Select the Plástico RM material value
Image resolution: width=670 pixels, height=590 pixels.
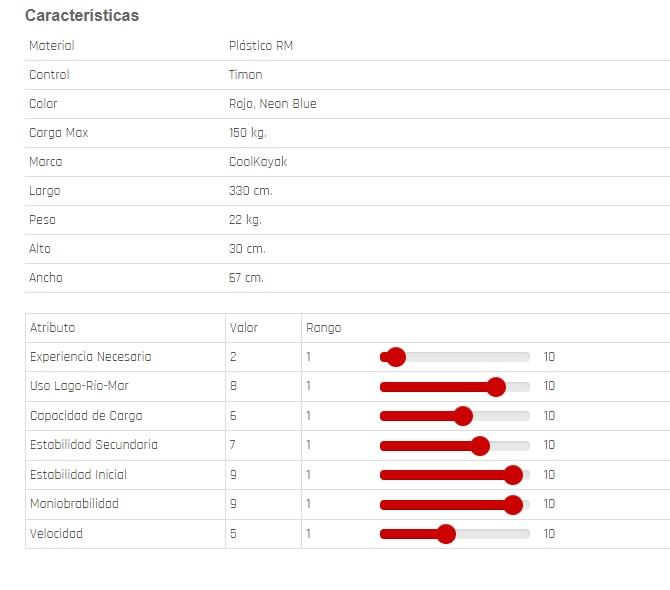click(x=261, y=46)
